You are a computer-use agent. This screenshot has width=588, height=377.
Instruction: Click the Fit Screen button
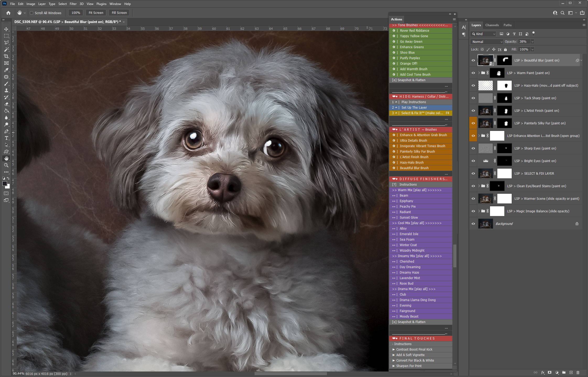(x=96, y=13)
